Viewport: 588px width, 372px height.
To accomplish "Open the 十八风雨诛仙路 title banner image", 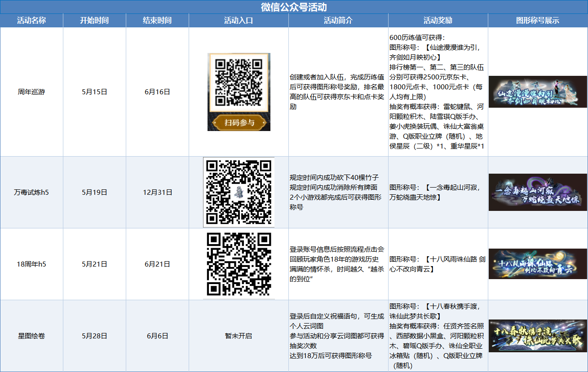I will tap(538, 264).
